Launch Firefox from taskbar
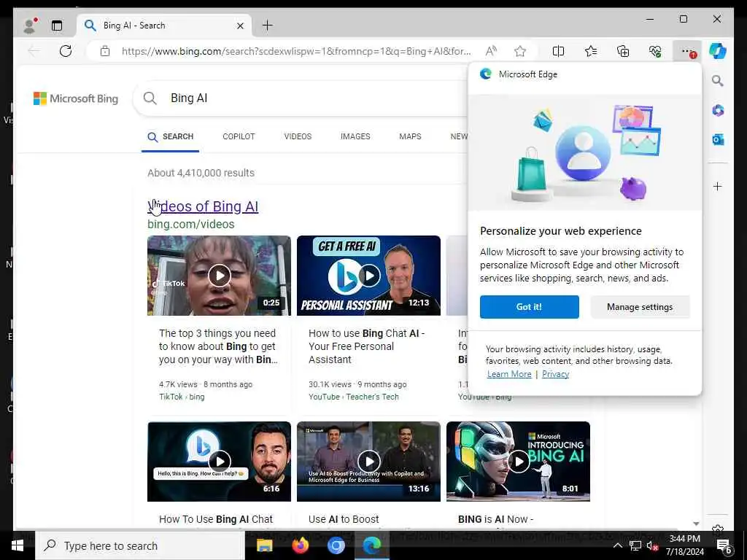Screen dimensions: 747x560 pyautogui.click(x=300, y=545)
